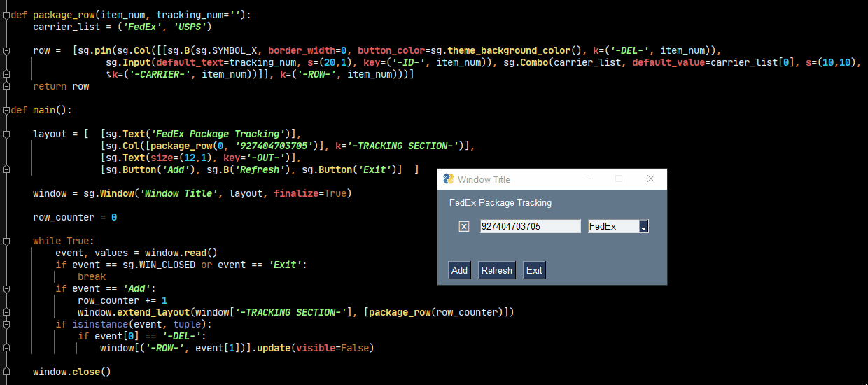Click the tracking number field showing 927404703705

531,227
